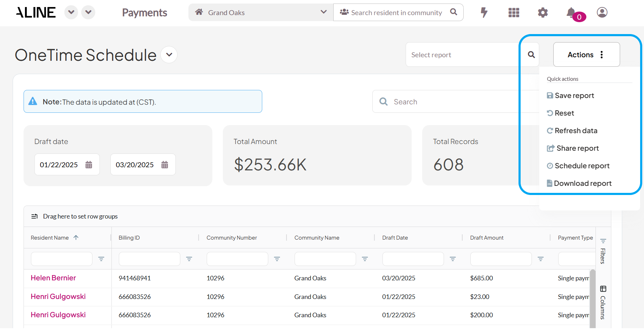644x332 pixels.
Task: Sort by Draft Amount column header
Action: [x=487, y=238]
